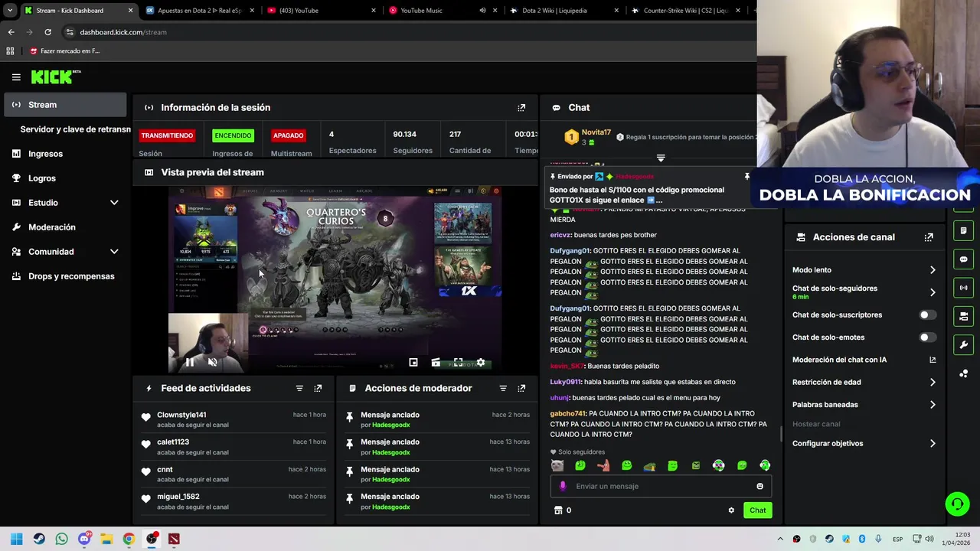Screen dimensions: 980x551
Task: Send message with the green Chat button
Action: coord(757,510)
